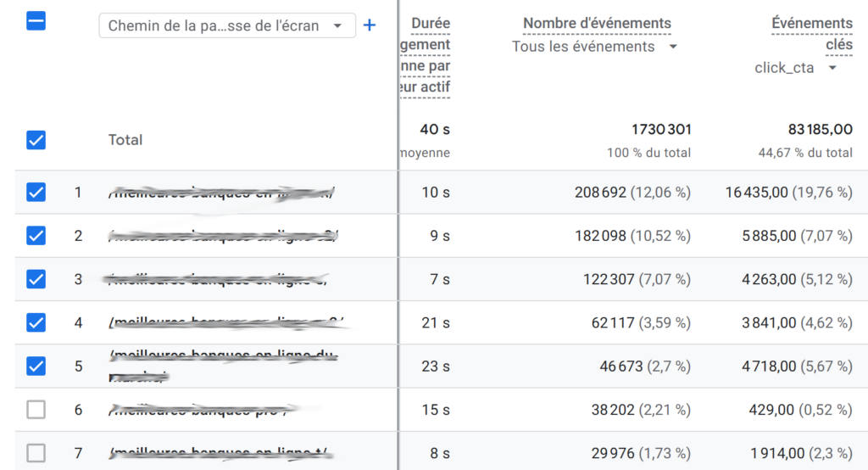This screenshot has width=868, height=470.
Task: Sort by Événements clés column header
Action: (811, 33)
